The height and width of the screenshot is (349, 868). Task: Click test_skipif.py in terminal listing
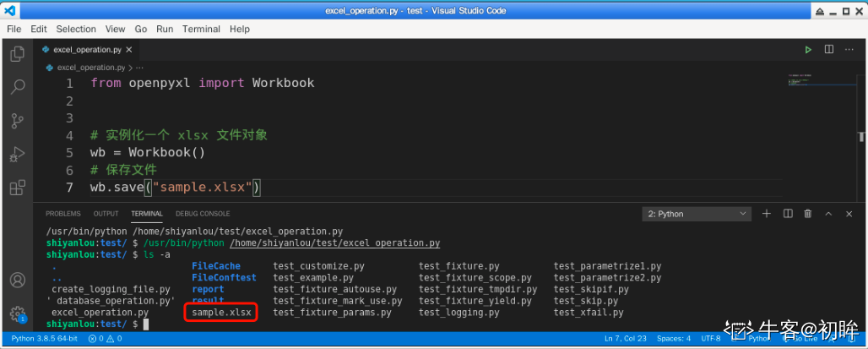click(x=591, y=290)
